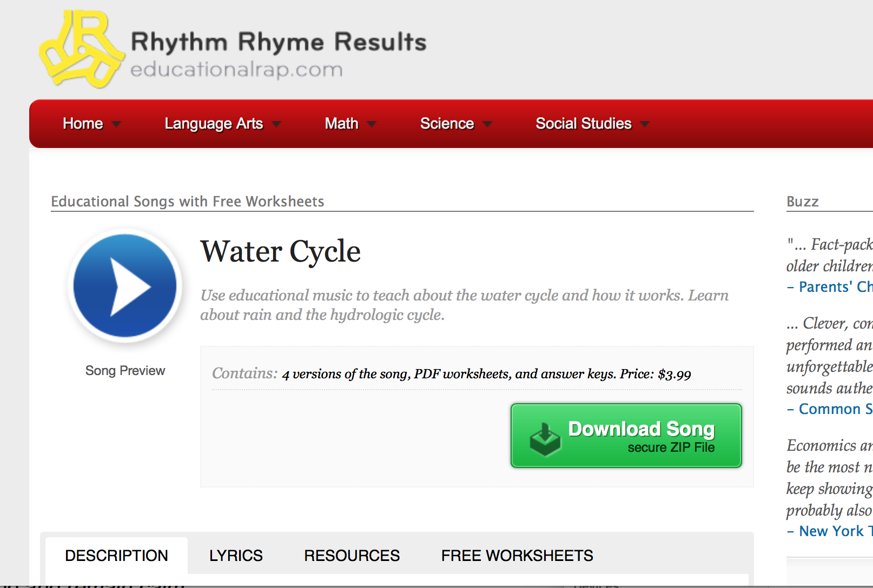The height and width of the screenshot is (588, 873).
Task: Switch to the Resources tab
Action: tap(352, 556)
